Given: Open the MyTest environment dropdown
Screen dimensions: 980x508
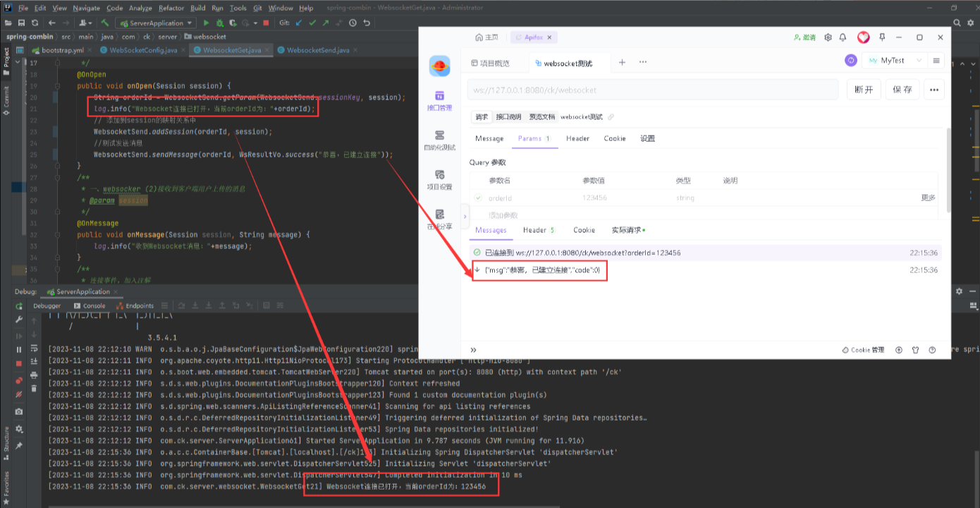Looking at the screenshot, I should pos(895,61).
